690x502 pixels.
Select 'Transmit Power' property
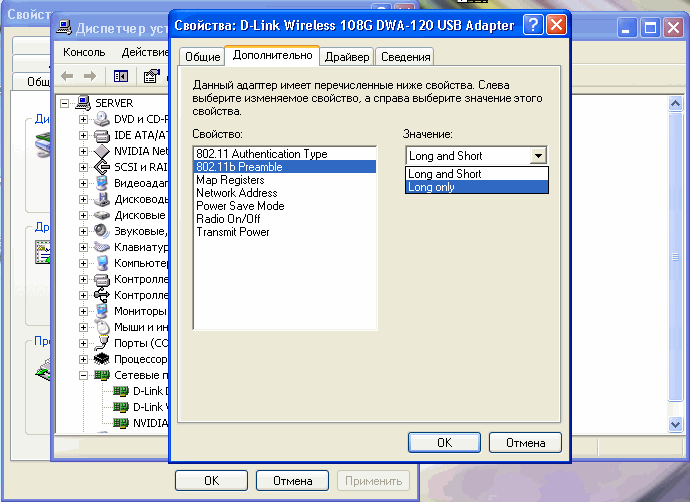click(285, 232)
